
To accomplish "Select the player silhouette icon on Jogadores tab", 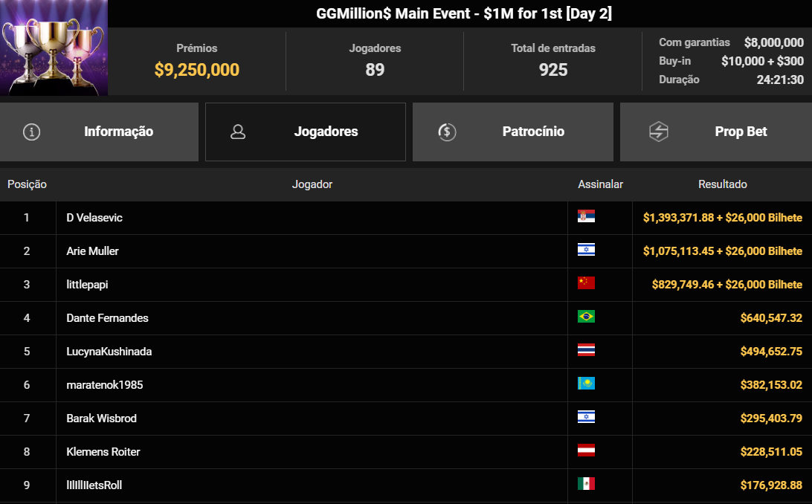I will pyautogui.click(x=238, y=131).
